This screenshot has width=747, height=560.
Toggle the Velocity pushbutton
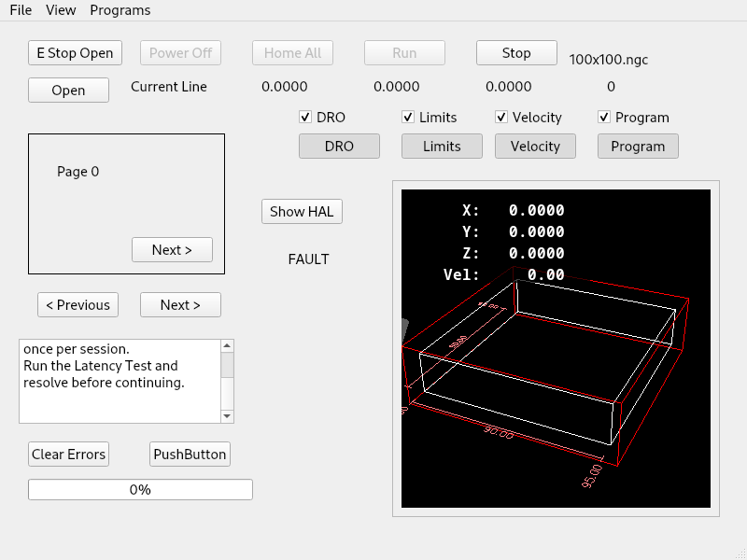(535, 147)
